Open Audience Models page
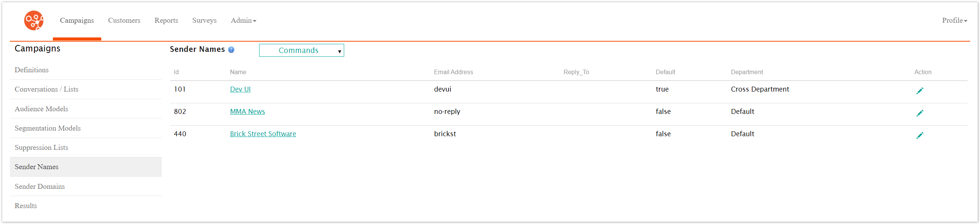Viewport: 980px width, 224px height. click(x=41, y=109)
